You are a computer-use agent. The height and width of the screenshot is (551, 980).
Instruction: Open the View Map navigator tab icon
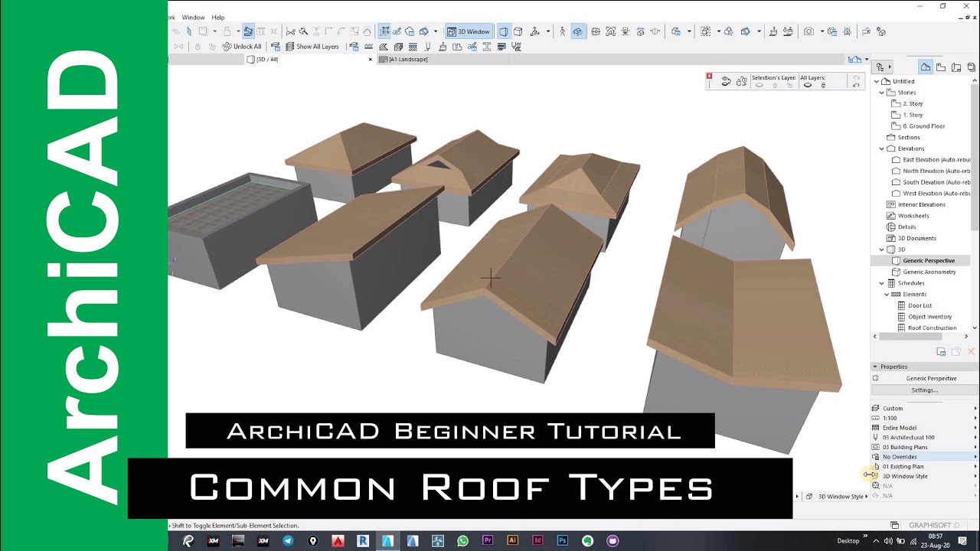pos(941,67)
